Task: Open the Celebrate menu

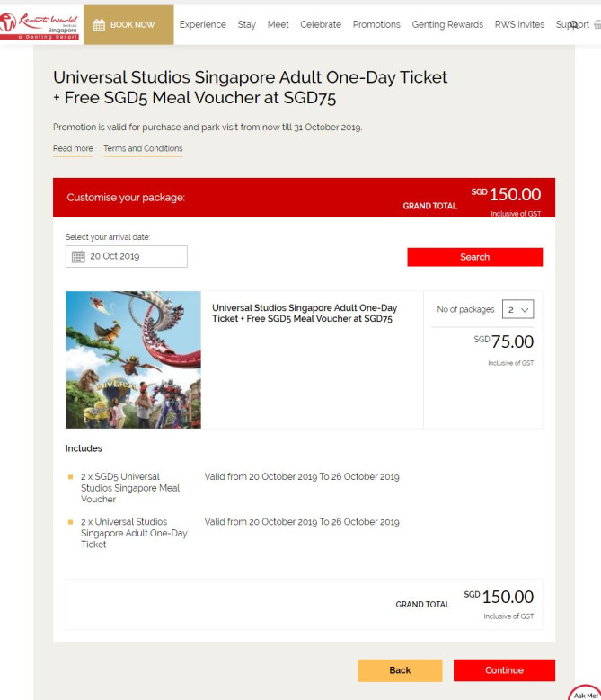Action: click(321, 25)
